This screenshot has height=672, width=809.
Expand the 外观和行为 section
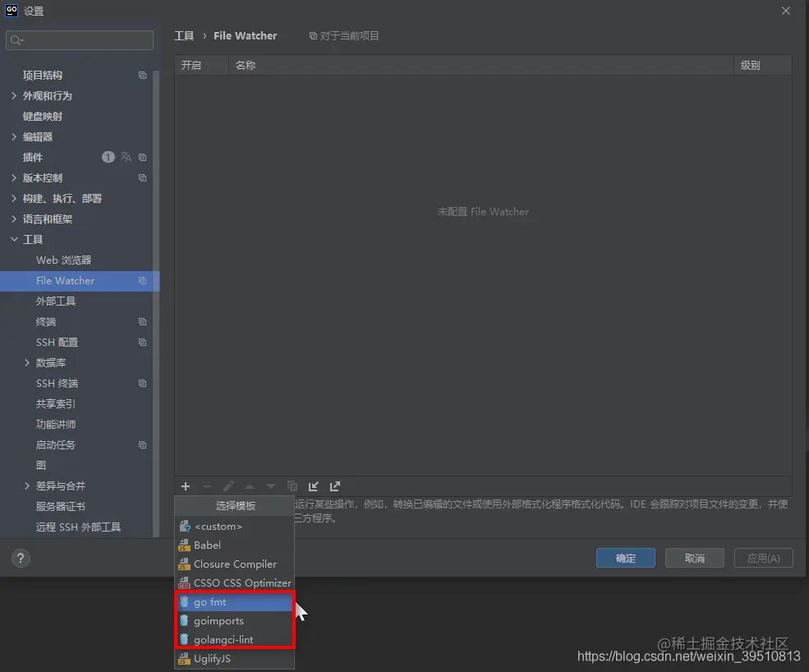pos(14,95)
